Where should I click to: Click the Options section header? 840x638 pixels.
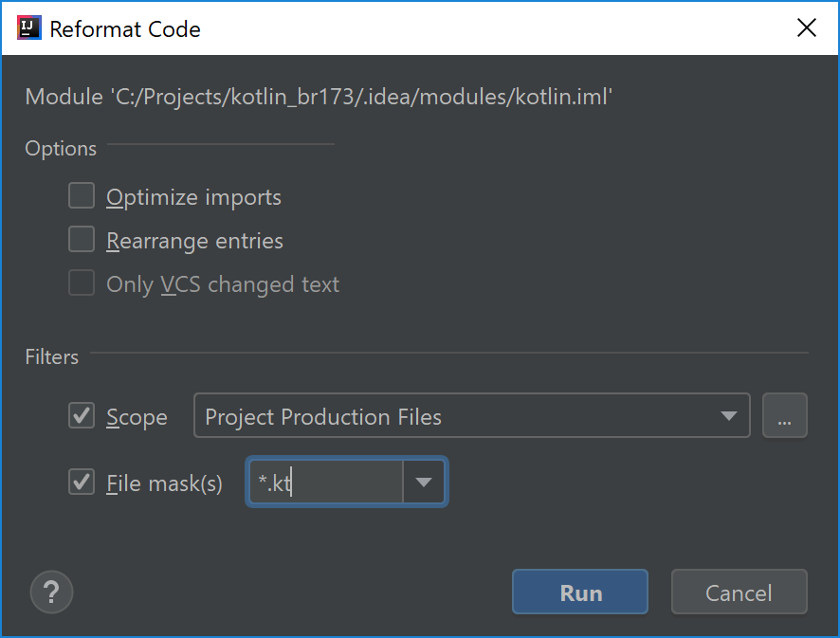[60, 148]
